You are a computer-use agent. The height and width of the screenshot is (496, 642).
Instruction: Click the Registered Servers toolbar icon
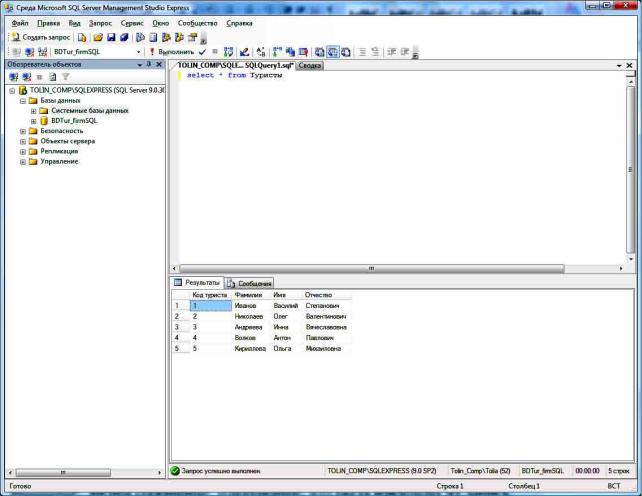[140, 38]
